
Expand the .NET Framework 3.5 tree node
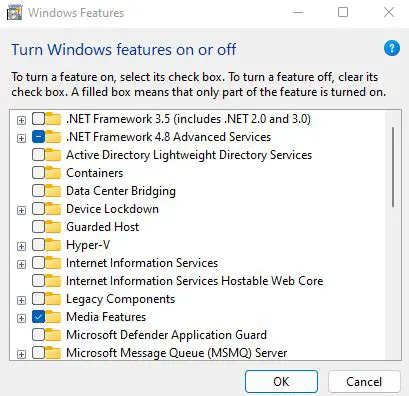point(21,120)
